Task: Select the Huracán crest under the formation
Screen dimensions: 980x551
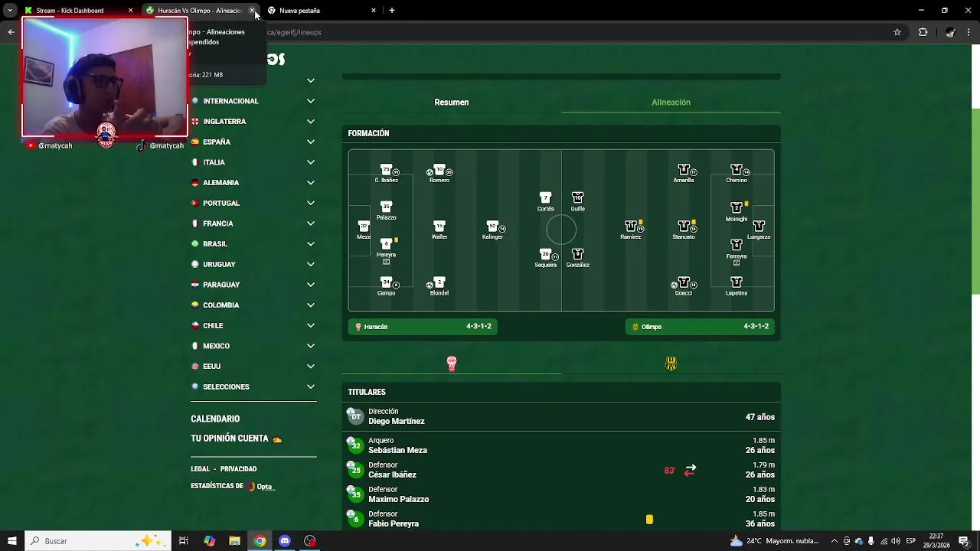Action: [x=452, y=364]
